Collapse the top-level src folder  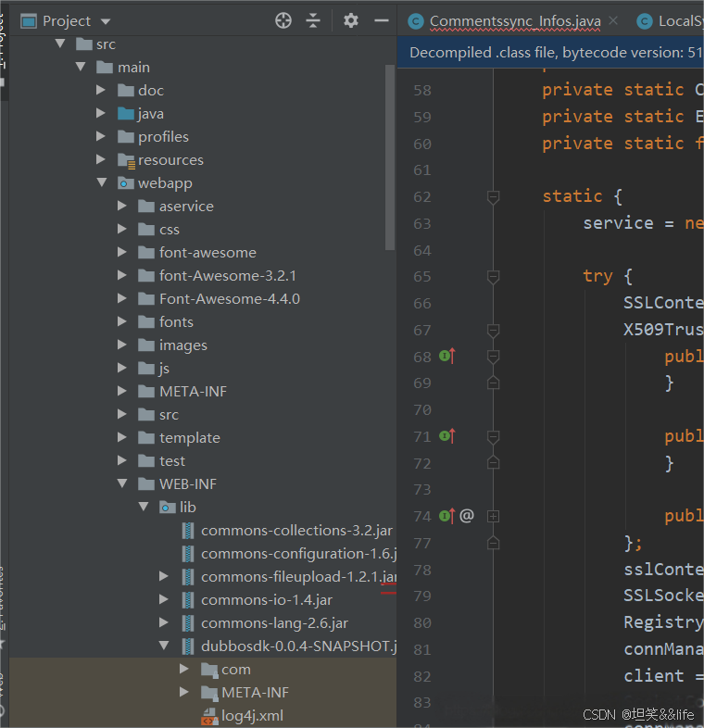click(x=60, y=44)
